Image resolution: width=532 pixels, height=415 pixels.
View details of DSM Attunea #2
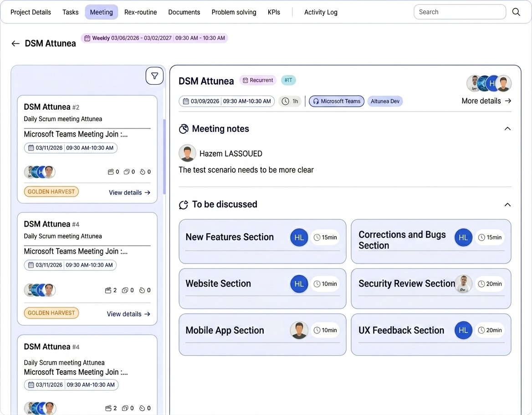click(129, 192)
